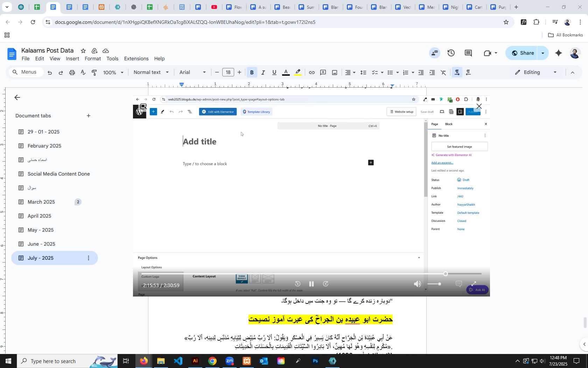Screen dimensions: 588x368
Task: Open line and paragraph spacing menu
Action: pos(364,73)
